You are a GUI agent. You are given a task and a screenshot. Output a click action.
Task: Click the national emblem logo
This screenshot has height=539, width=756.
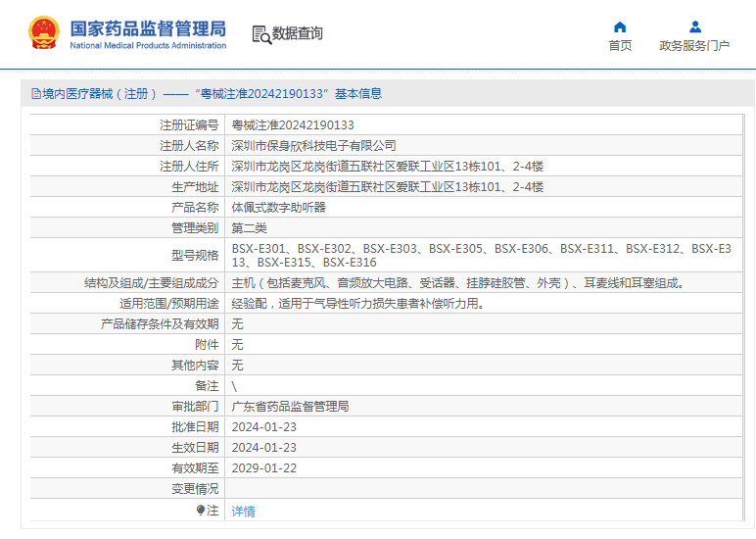(44, 32)
